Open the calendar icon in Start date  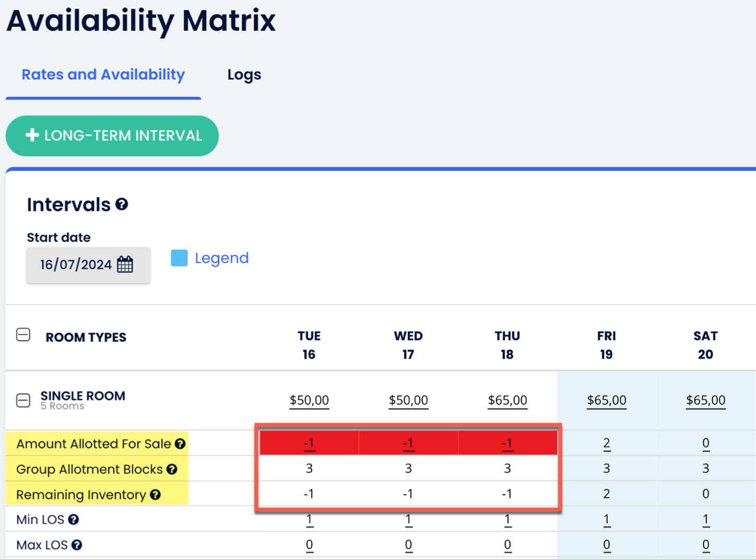125,264
